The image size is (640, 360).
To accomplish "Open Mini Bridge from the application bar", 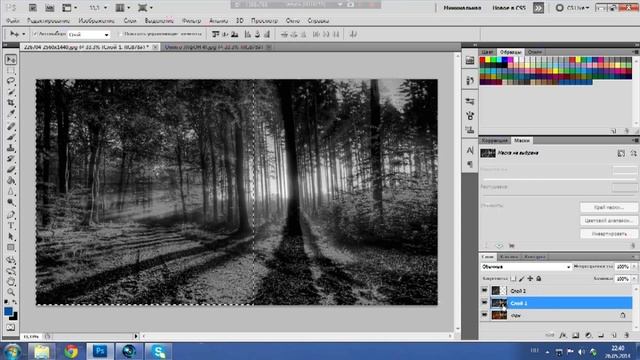I will 49,8.
